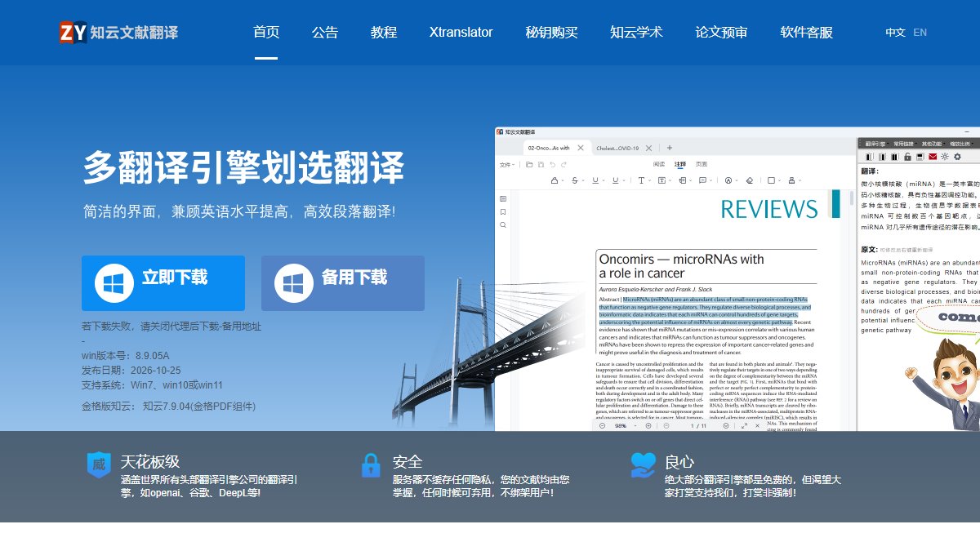Click the brightness sun icon in translation panel
This screenshot has height=551, width=980.
[945, 157]
